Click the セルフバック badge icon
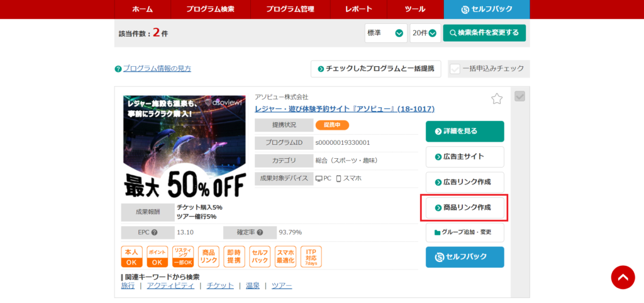Screen dimensions: 644x303 click(x=260, y=256)
